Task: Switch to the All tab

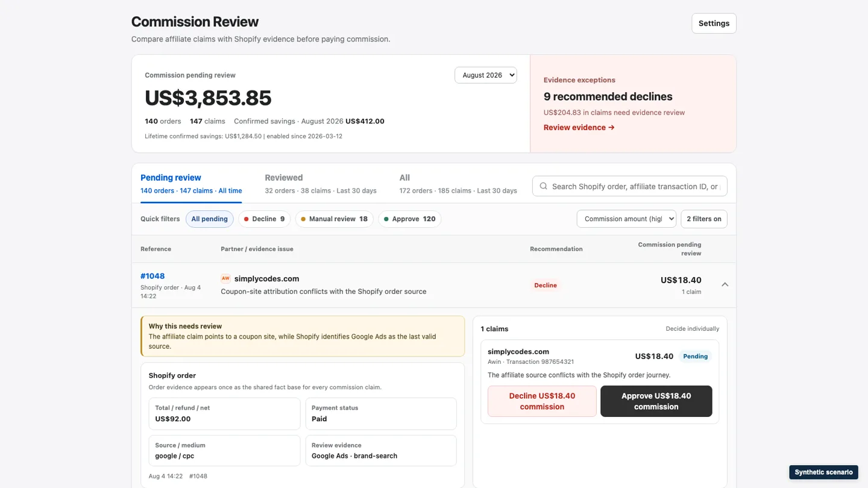Action: pos(458,184)
